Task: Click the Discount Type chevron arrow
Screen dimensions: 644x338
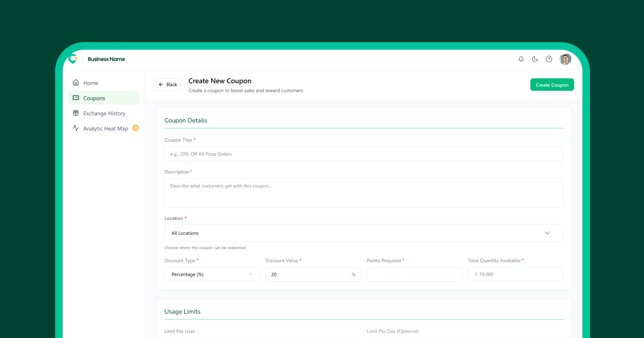Action: [x=251, y=274]
